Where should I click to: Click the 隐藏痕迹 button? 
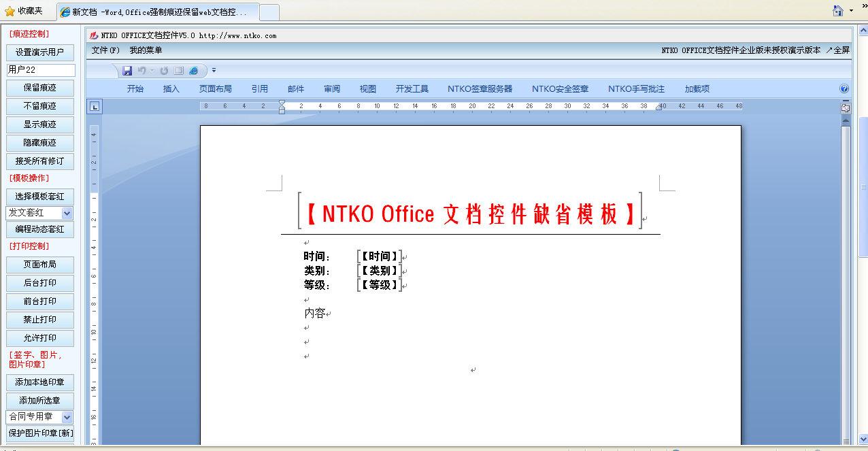coord(40,143)
